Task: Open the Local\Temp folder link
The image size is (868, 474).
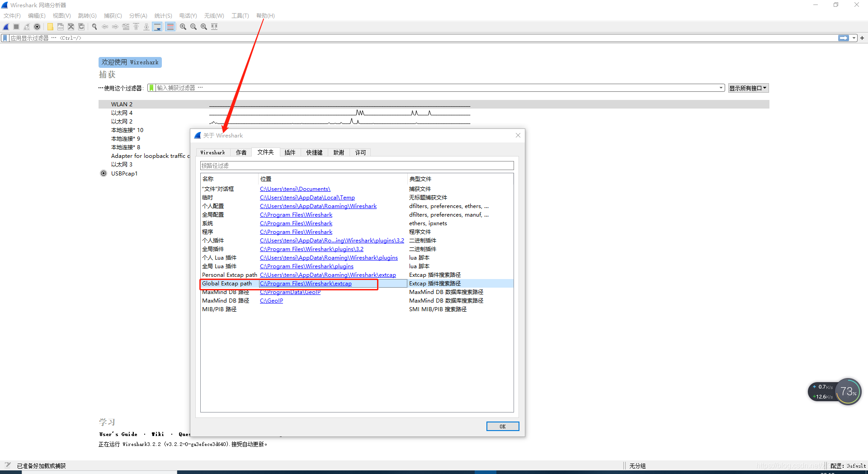Action: point(307,198)
